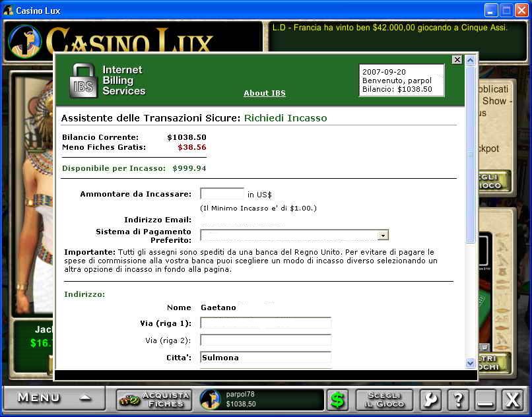Open the Menu button in bottom bar
This screenshot has width=532, height=417.
tap(54, 398)
